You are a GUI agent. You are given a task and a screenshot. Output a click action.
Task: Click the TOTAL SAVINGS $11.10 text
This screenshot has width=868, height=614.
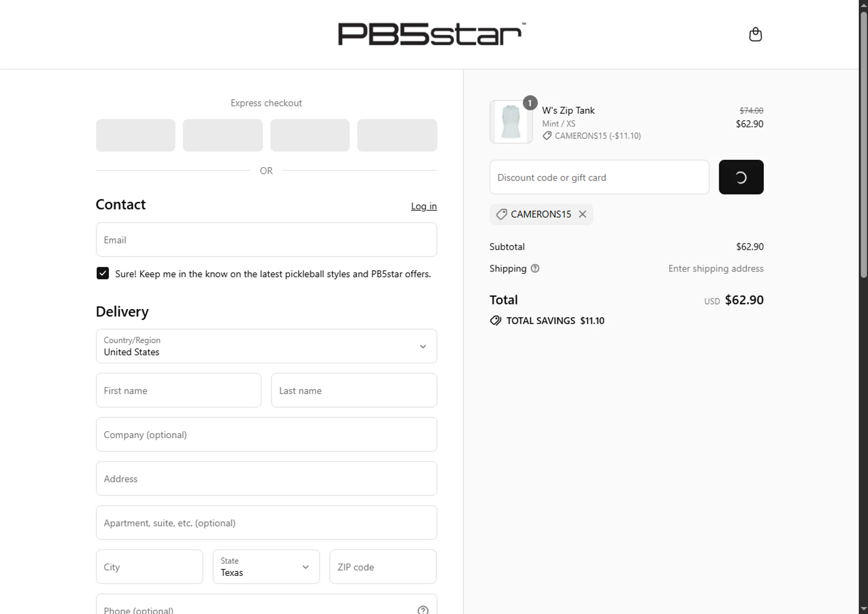click(555, 321)
